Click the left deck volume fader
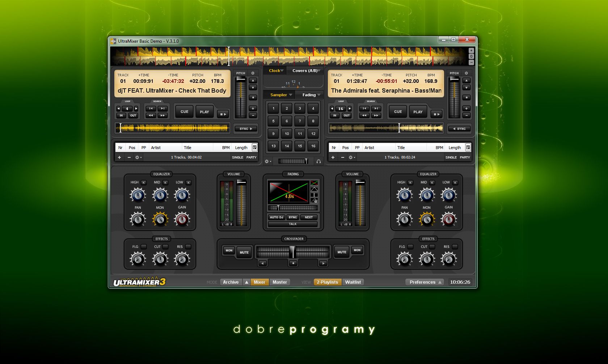 click(x=241, y=203)
